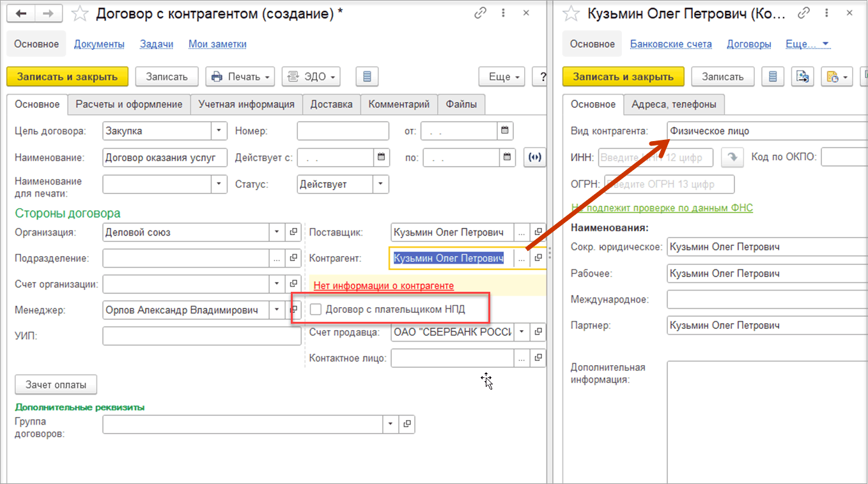Open the Мои заметки link
Image resolution: width=868 pixels, height=484 pixels.
click(x=217, y=44)
